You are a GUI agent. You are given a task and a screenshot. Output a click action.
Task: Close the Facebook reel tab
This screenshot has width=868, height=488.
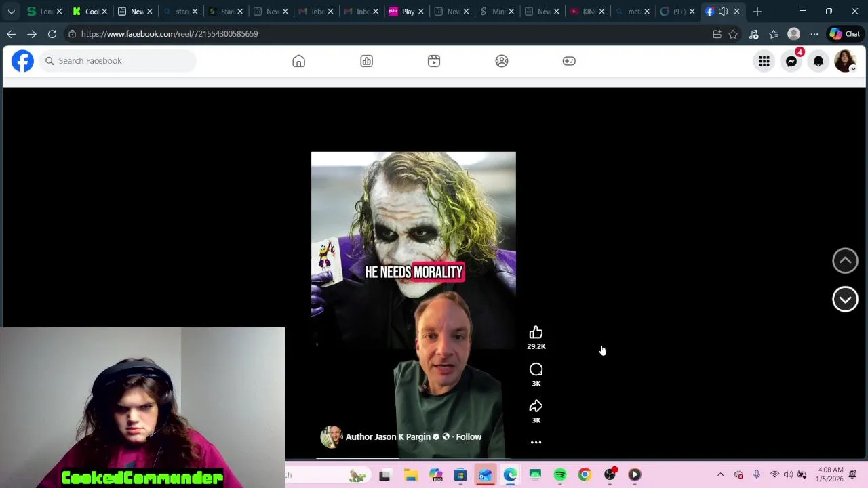coord(736,12)
